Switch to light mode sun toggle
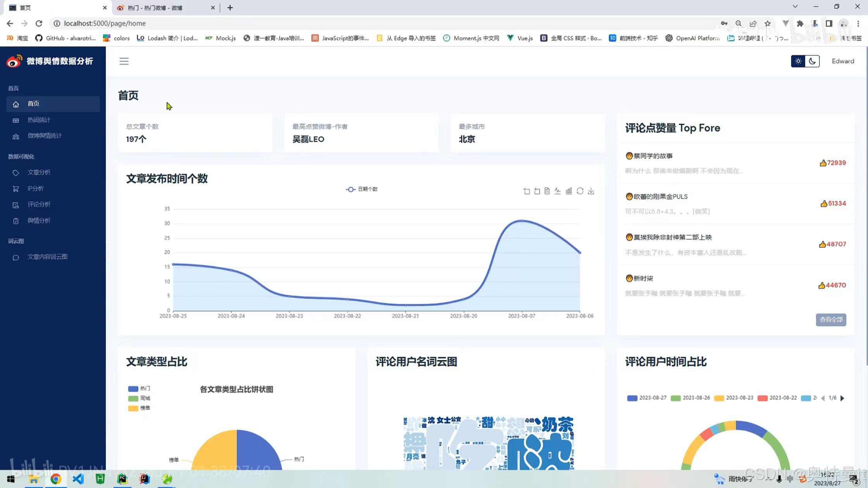This screenshot has height=488, width=868. [x=798, y=61]
